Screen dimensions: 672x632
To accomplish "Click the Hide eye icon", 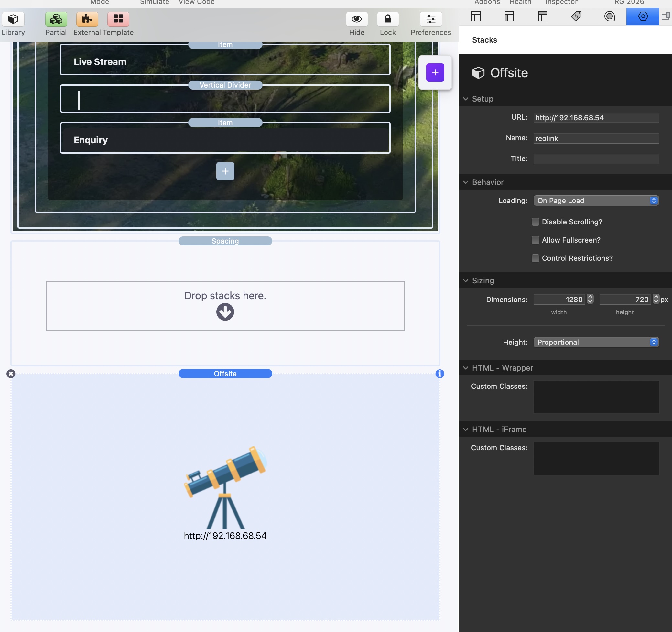I will click(356, 19).
